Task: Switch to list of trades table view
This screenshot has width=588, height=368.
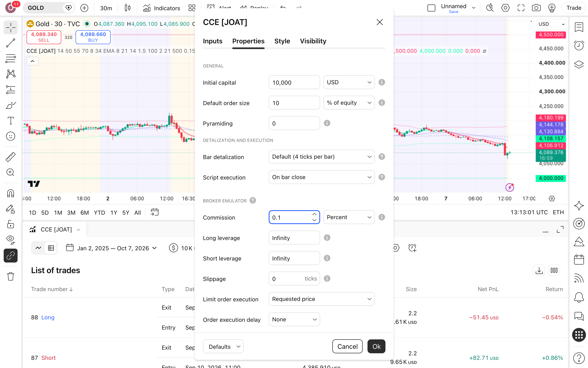Action: pos(51,248)
